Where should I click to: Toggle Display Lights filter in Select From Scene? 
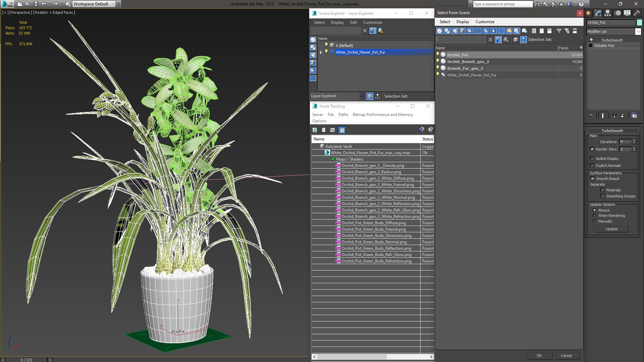pos(455,31)
